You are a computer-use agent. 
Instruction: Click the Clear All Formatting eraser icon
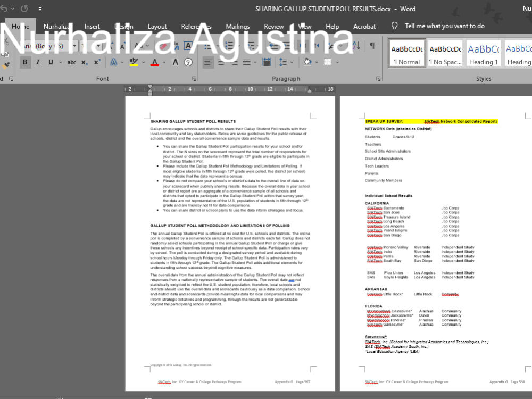point(163,46)
